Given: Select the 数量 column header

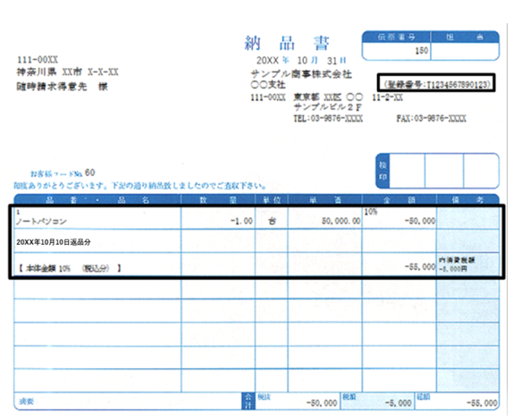Looking at the screenshot, I should pyautogui.click(x=218, y=199).
